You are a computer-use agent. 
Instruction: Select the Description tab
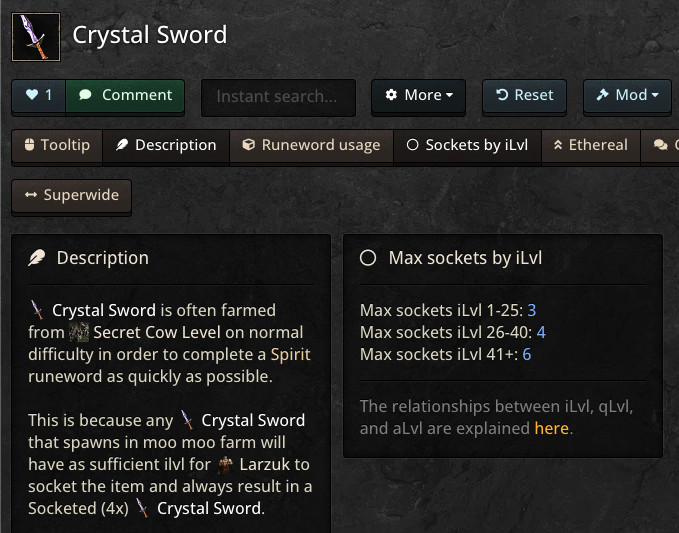pyautogui.click(x=165, y=145)
